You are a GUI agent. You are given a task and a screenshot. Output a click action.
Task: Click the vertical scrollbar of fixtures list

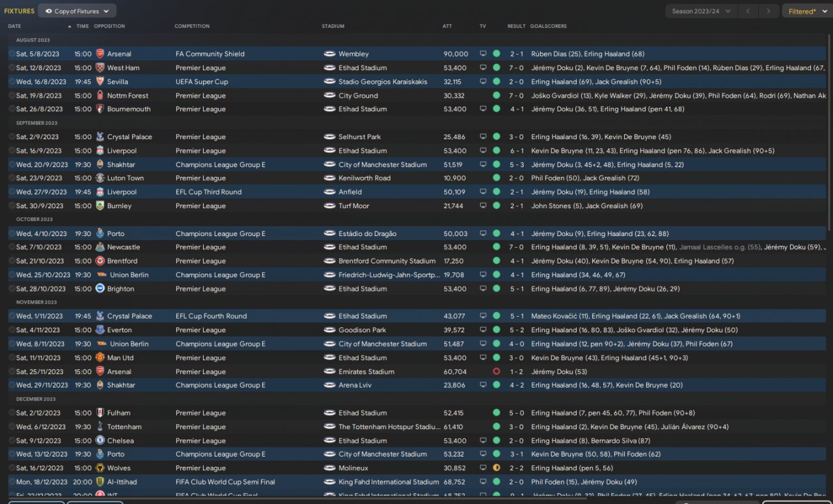click(x=828, y=130)
